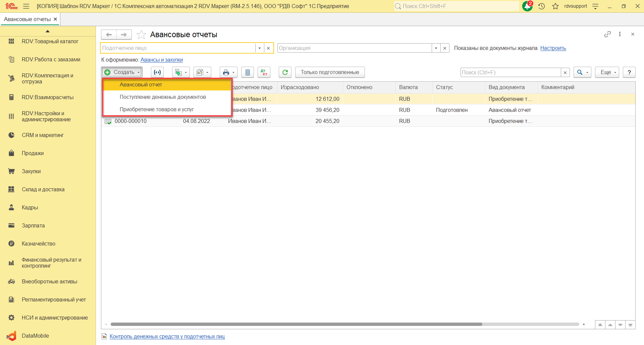Viewport: 644px width, 345px height.
Task: Click the back navigation arrow
Action: point(109,34)
